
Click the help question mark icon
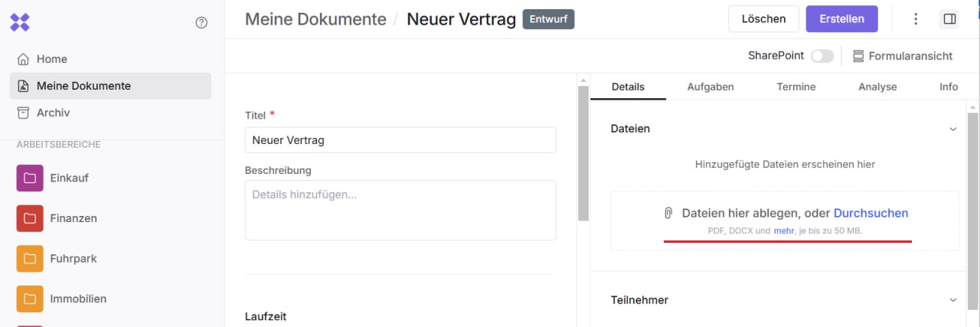(x=201, y=23)
